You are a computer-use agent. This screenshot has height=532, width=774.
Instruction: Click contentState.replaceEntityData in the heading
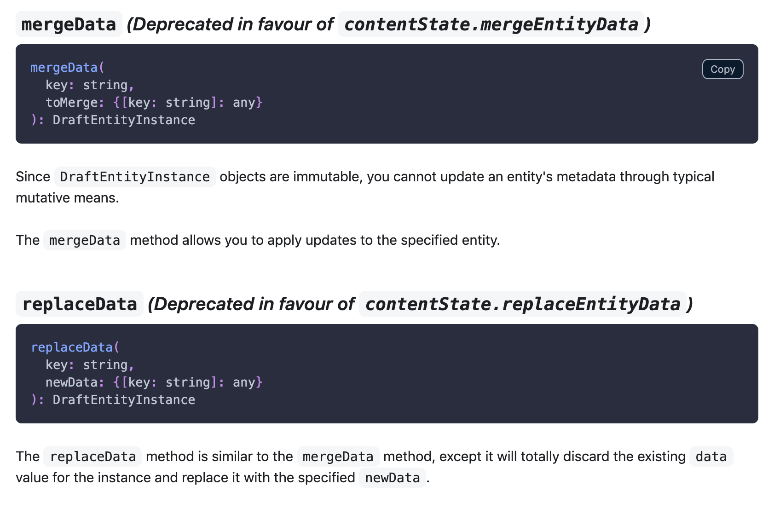pos(522,304)
